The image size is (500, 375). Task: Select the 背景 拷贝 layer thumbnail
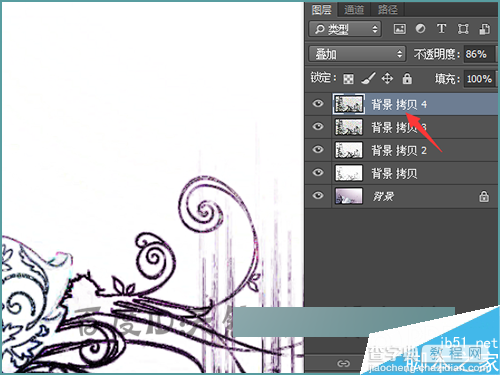click(x=349, y=173)
